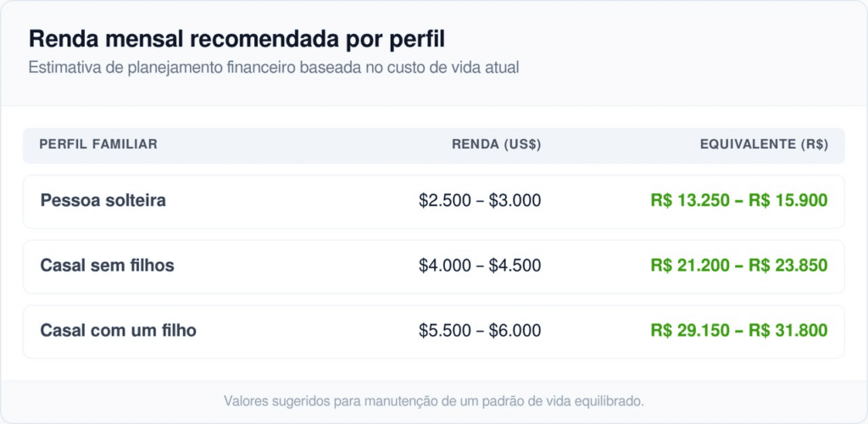This screenshot has width=868, height=424.
Task: Click the "EQUIVALENTE (R$)" column header
Action: (x=764, y=144)
